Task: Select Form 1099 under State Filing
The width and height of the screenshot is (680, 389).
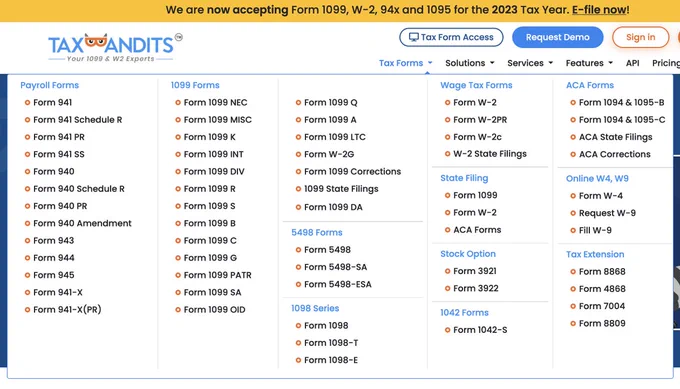Action: 475,196
